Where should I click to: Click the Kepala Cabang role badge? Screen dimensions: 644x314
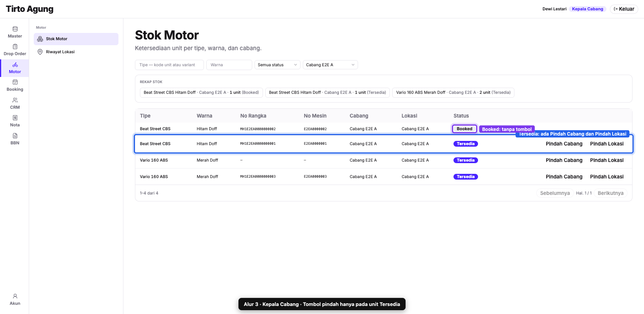tap(588, 9)
